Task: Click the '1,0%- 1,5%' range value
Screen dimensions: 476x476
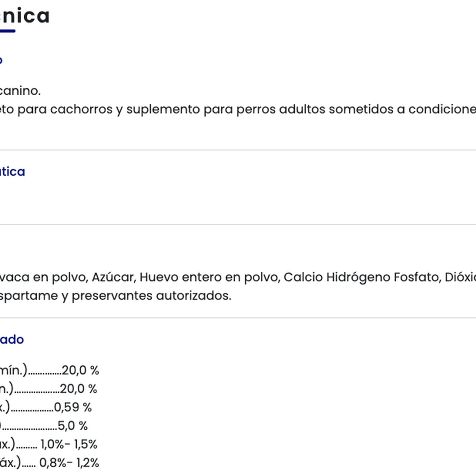Action: pyautogui.click(x=69, y=444)
